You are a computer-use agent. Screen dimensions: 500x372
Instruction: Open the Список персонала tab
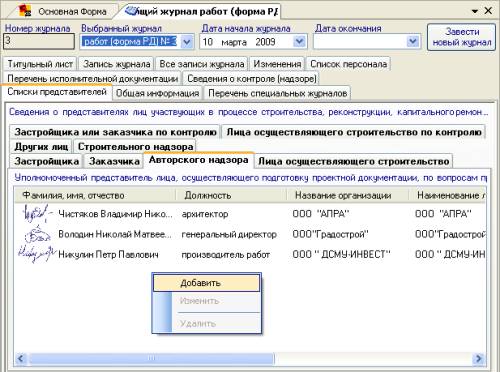[x=348, y=64]
